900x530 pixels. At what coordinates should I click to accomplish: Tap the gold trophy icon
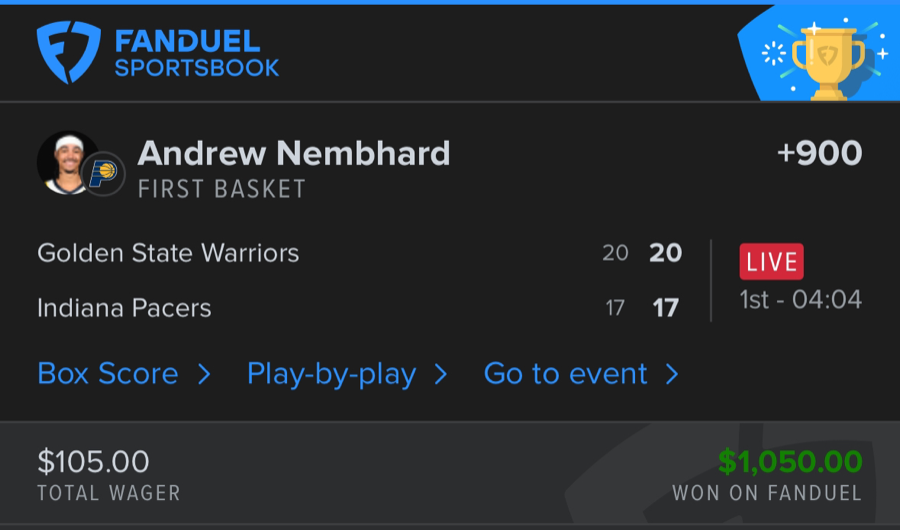coord(828,60)
